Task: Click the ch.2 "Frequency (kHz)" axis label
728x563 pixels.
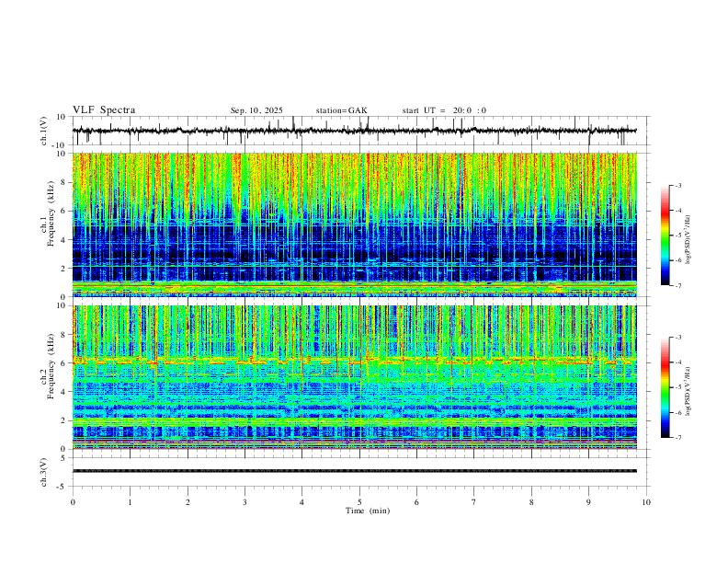Action: [51, 366]
